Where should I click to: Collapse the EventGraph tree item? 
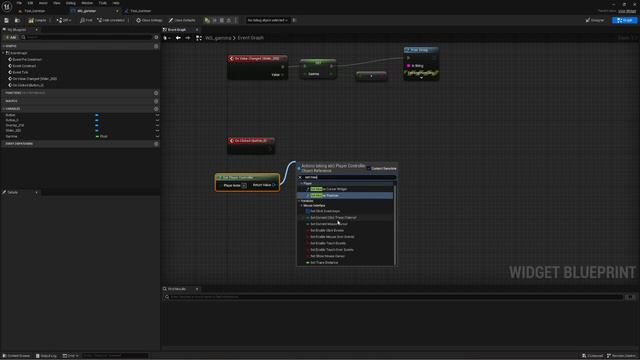3,53
